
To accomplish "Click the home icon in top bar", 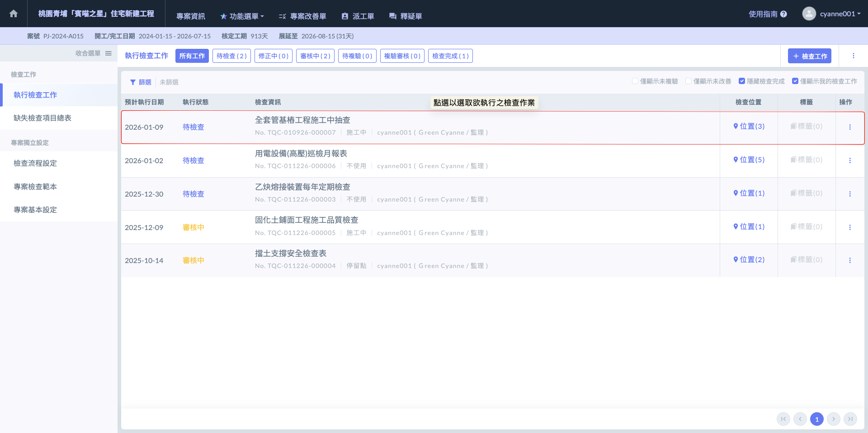I will 14,14.
